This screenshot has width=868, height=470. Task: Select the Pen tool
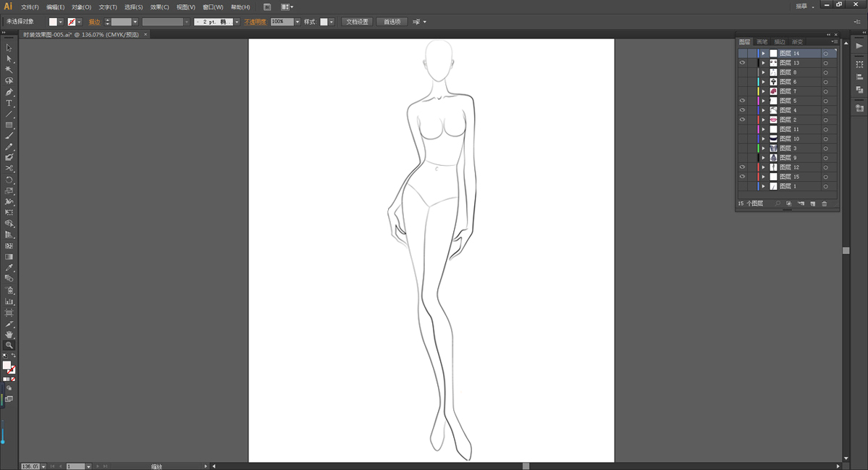point(9,92)
